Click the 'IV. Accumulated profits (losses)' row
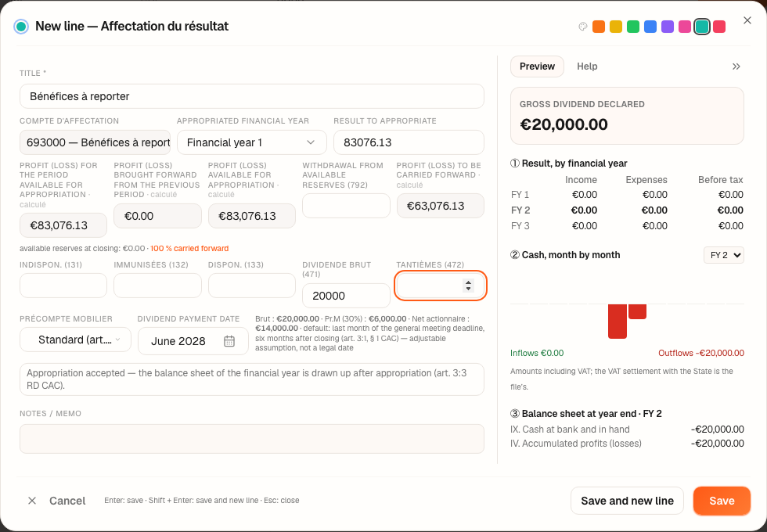The height and width of the screenshot is (532, 767). [627, 444]
